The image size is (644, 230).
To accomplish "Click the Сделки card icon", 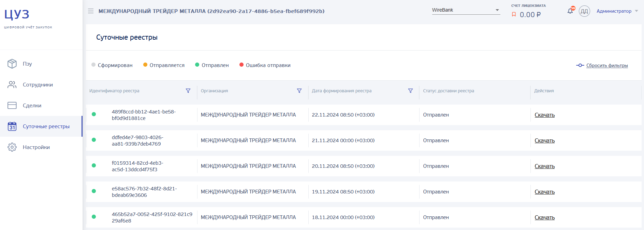I will point(12,105).
